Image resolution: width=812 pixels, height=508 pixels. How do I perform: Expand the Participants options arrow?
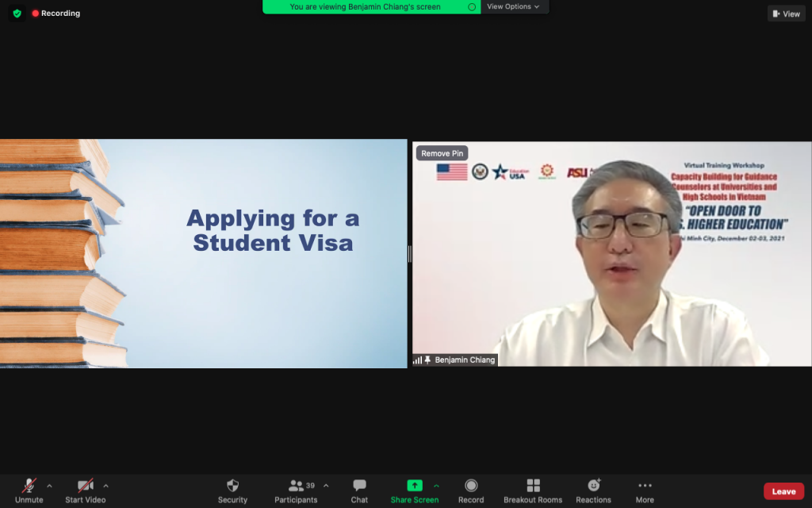pos(326,486)
